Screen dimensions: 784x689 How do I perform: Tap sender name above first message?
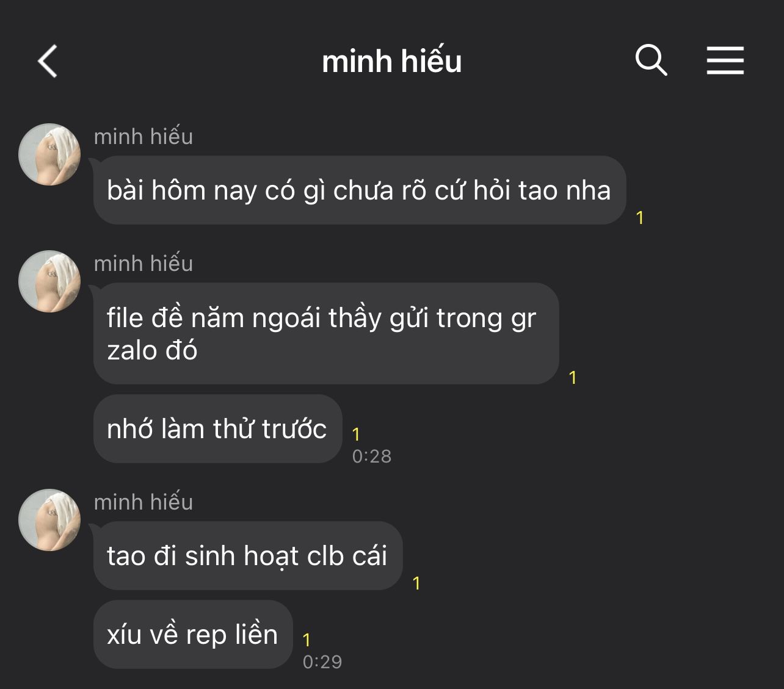[143, 137]
